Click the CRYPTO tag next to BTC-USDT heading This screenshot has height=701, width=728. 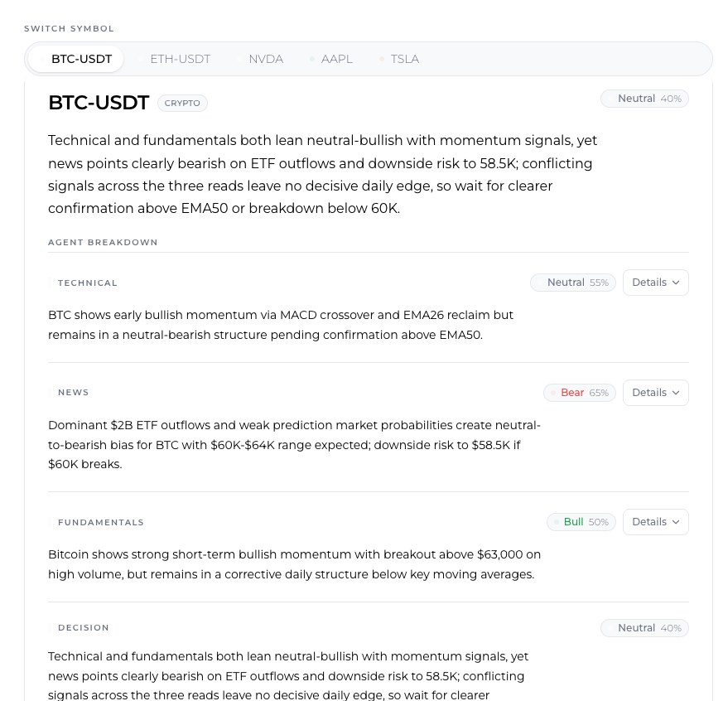[x=182, y=103]
